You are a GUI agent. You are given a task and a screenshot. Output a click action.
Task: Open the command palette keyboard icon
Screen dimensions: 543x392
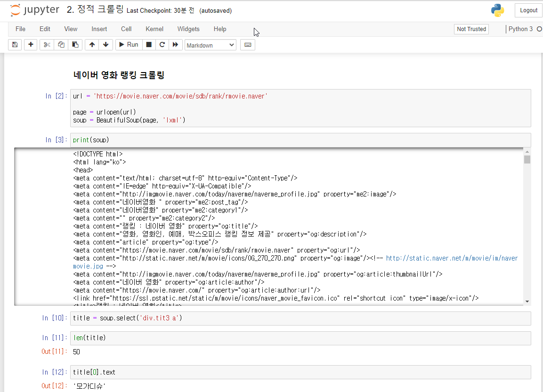(248, 45)
